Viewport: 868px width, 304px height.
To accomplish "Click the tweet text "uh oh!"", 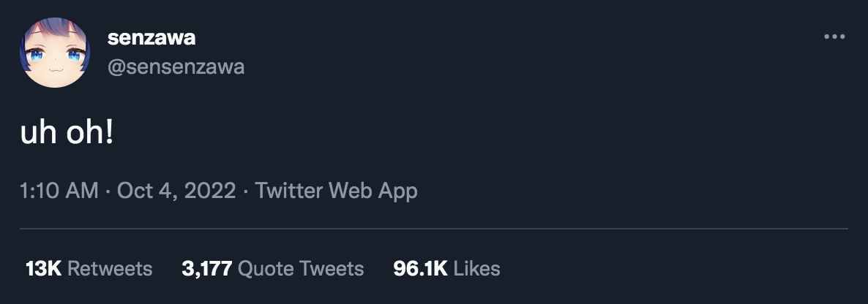I will (x=67, y=134).
